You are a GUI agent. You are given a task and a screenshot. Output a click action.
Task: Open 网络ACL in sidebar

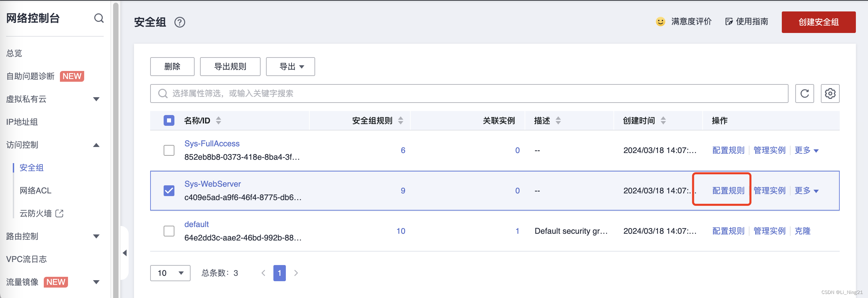pos(35,191)
